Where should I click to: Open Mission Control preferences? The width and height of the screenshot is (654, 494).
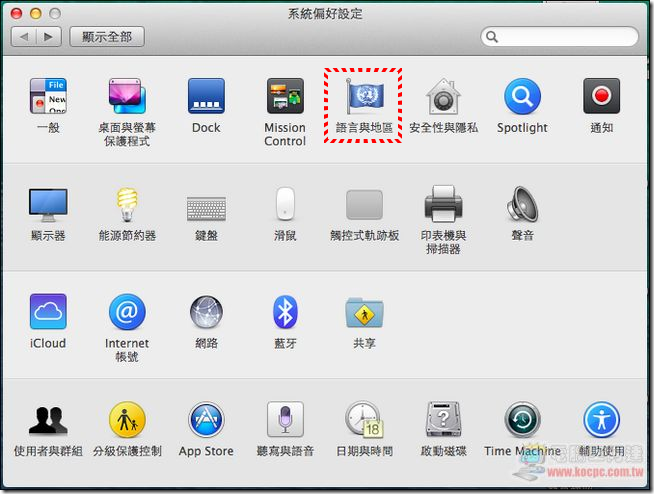[x=285, y=96]
